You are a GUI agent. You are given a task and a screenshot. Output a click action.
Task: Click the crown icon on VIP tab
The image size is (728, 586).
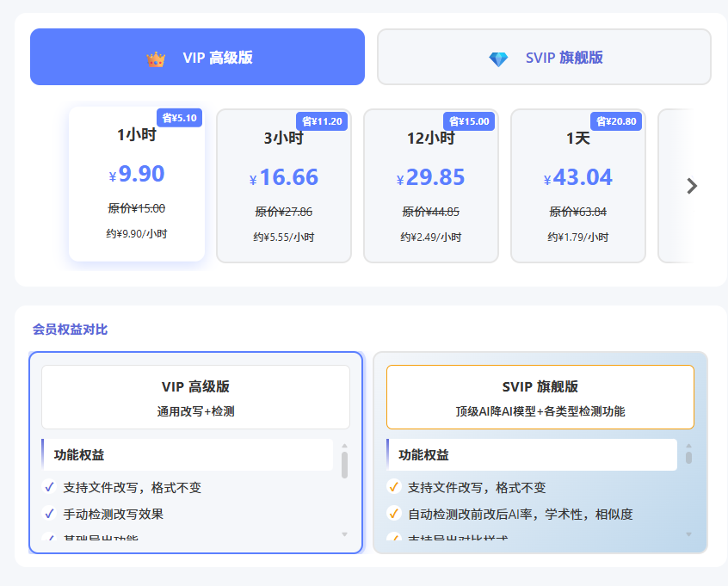click(156, 59)
